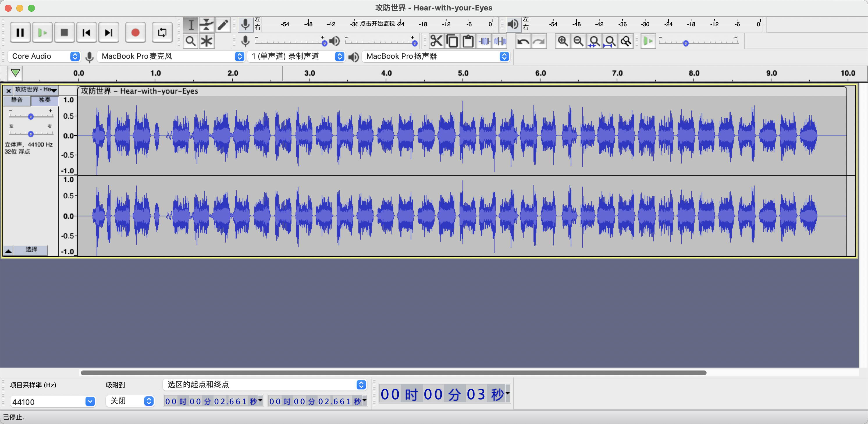Zoom out of the waveform
Image resolution: width=868 pixels, height=424 pixels.
(579, 41)
